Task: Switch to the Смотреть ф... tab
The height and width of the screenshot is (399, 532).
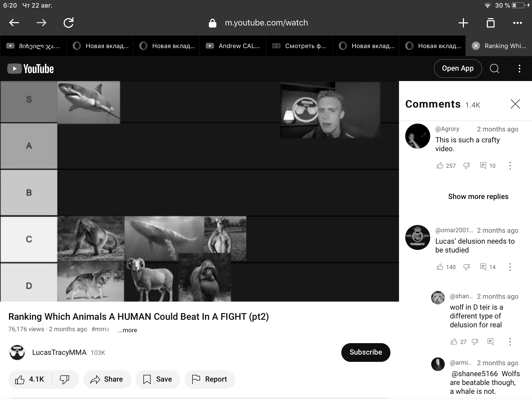Action: [x=299, y=46]
